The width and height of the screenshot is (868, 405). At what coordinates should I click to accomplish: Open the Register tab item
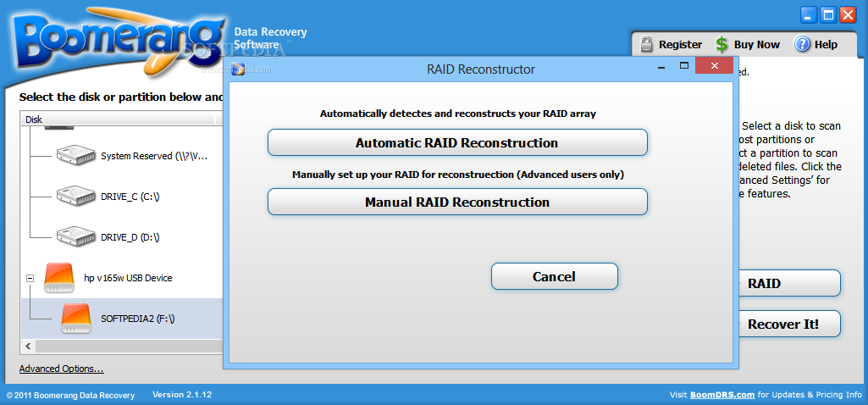click(x=671, y=44)
